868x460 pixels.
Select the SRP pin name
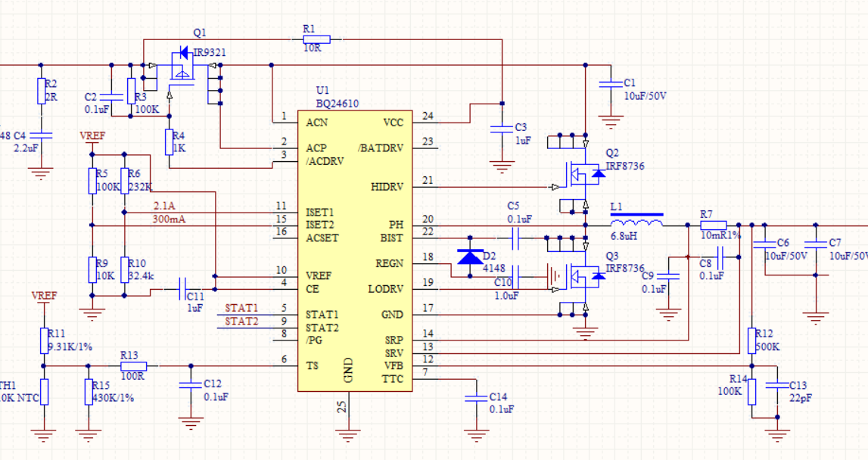tap(395, 340)
